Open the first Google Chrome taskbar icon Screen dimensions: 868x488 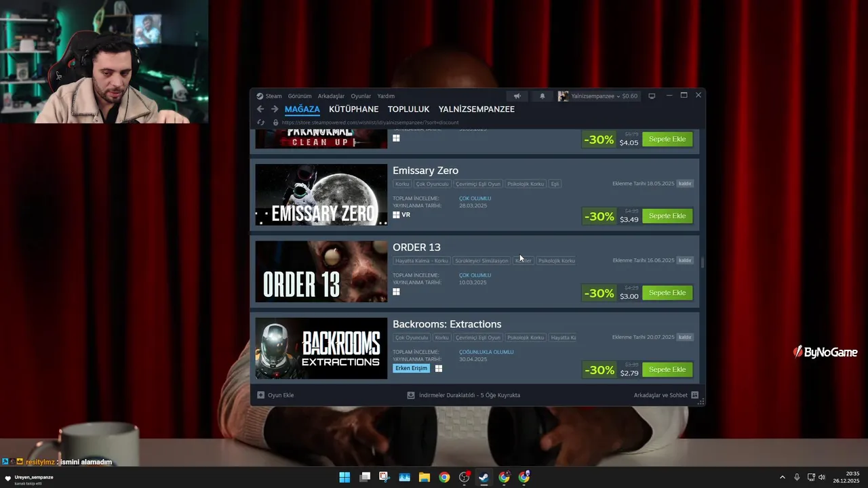point(444,477)
